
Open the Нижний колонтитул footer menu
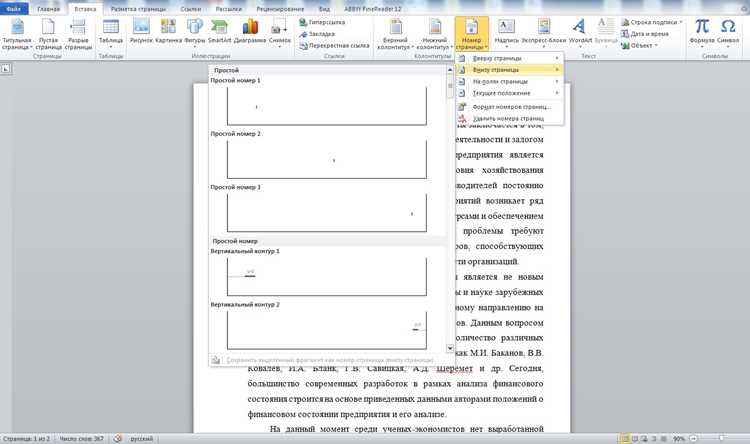[x=435, y=34]
